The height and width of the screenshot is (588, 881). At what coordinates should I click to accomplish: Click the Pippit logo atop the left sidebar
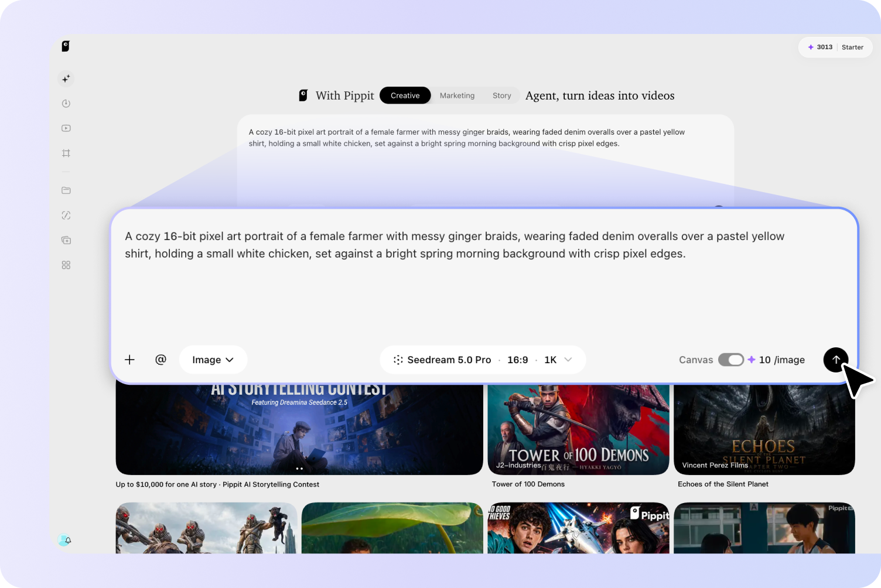click(66, 46)
